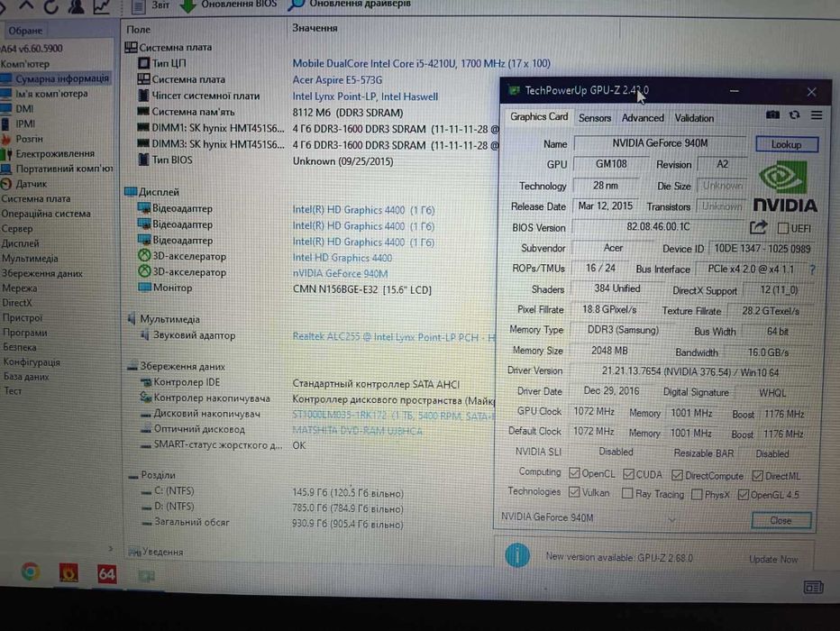The image size is (840, 631).
Task: Open the GPU-Z hamburger menu
Action: tap(817, 115)
